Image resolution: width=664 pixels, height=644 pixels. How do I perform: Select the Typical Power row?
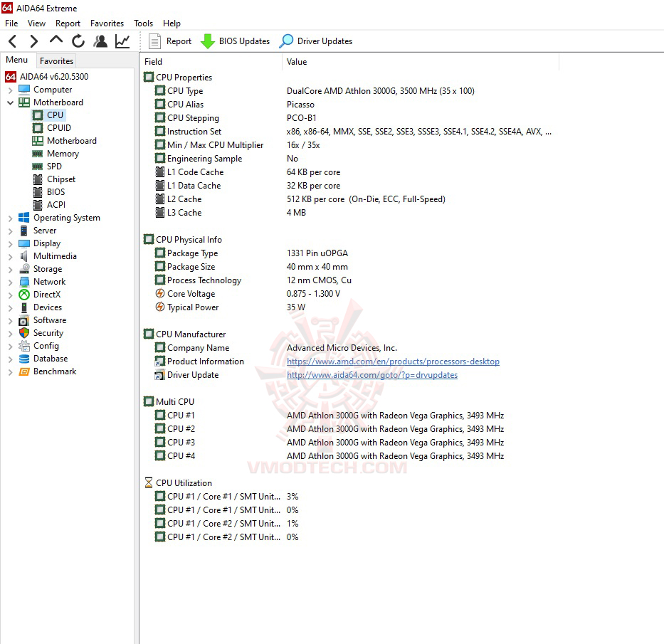click(352, 307)
